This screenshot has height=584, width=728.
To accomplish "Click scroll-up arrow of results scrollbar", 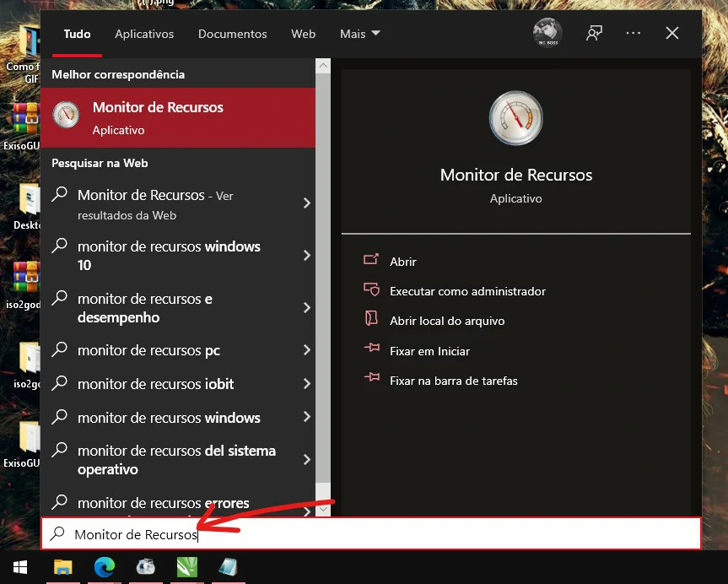I will pos(323,66).
